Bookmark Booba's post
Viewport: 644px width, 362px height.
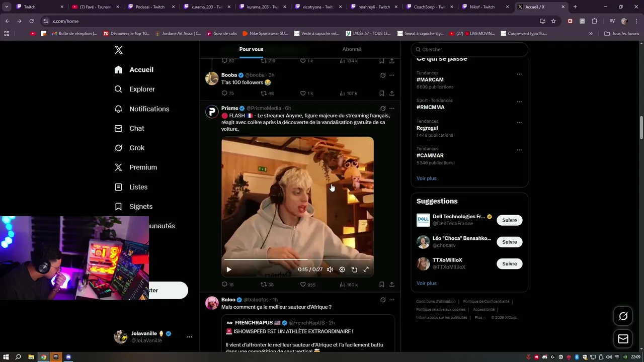point(382,93)
